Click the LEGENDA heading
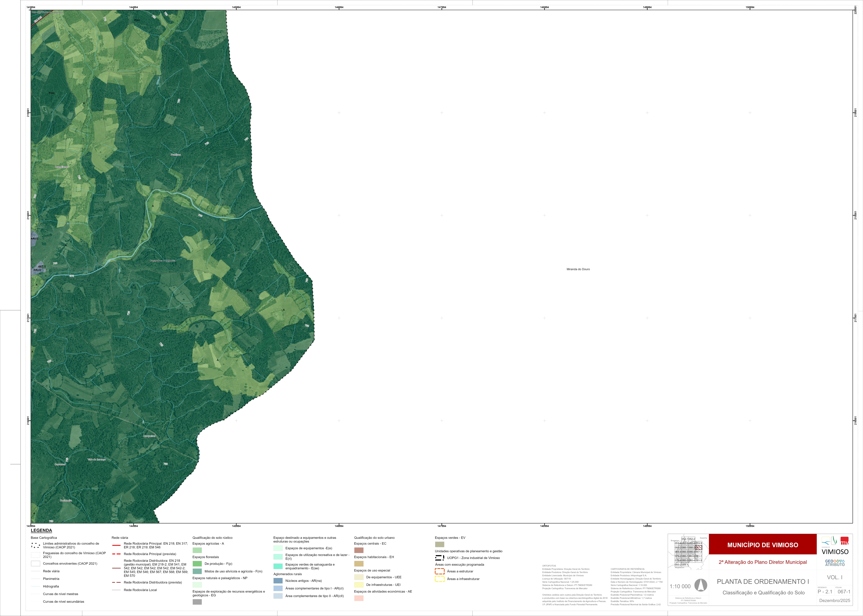 41,530
